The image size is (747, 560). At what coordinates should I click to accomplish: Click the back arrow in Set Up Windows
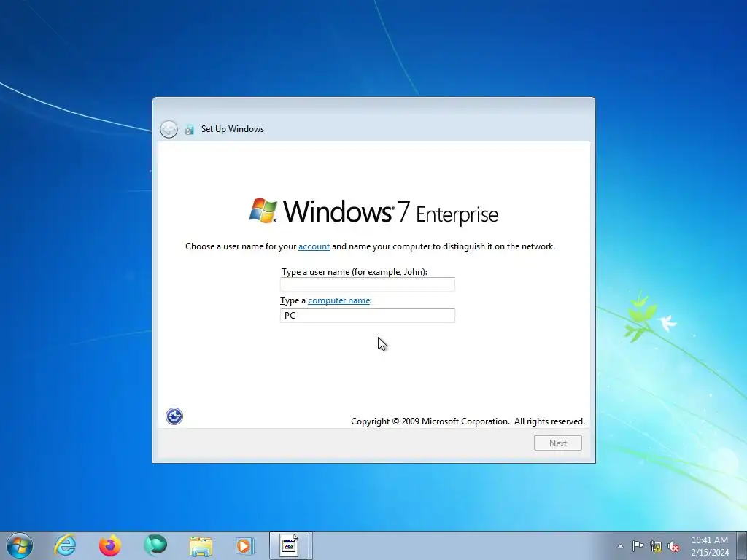coord(169,129)
